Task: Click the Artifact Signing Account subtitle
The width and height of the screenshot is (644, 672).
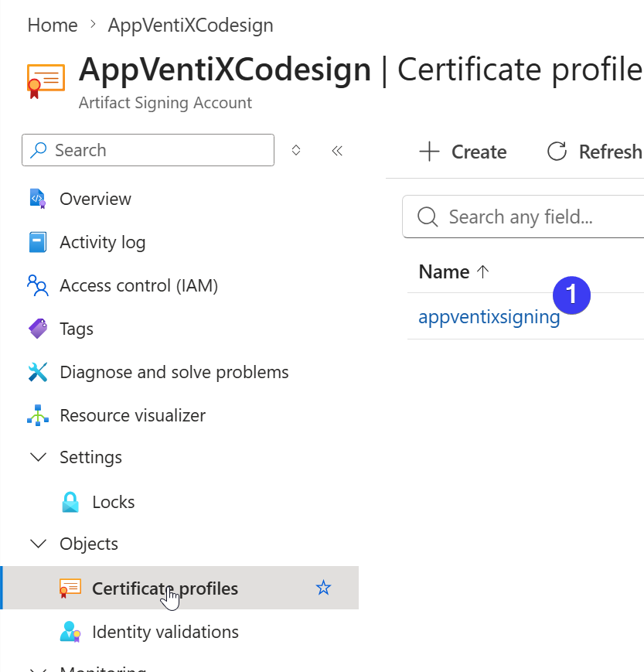Action: point(165,103)
